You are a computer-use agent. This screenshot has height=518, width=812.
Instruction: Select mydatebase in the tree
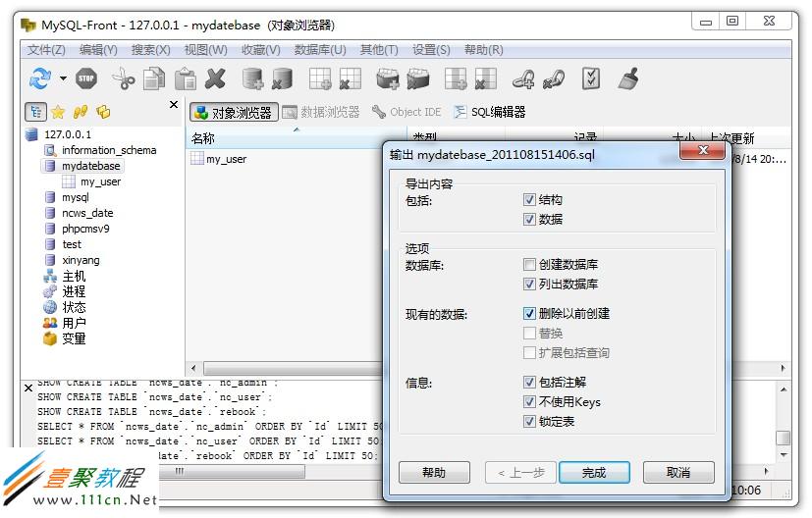pyautogui.click(x=91, y=166)
